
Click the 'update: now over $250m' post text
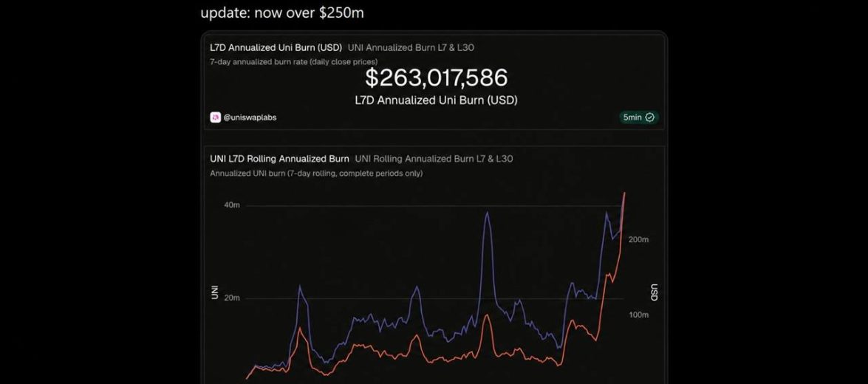point(282,13)
